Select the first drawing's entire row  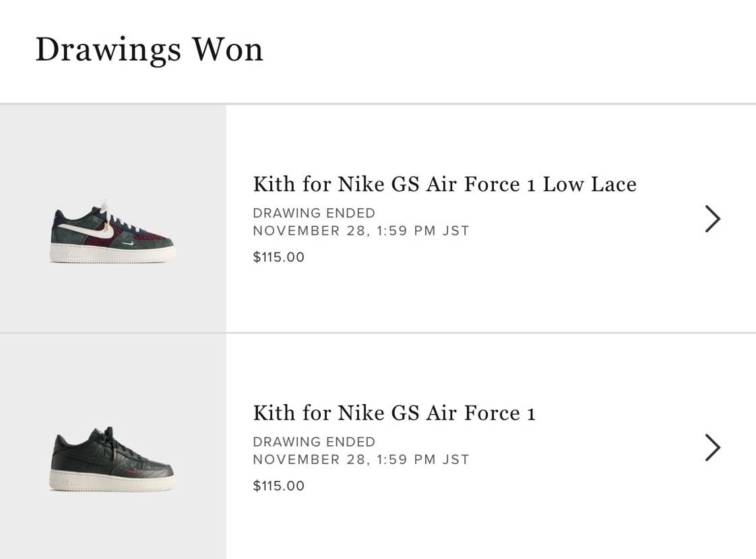(378, 218)
